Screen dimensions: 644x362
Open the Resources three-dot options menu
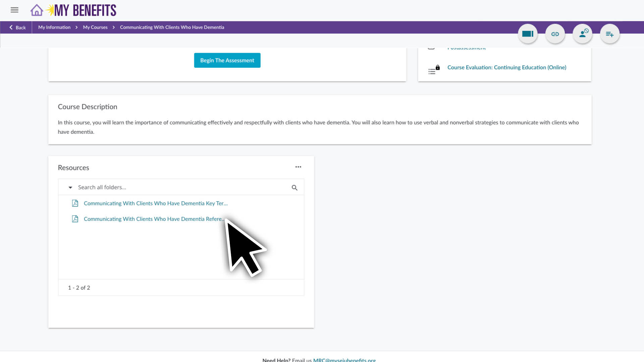tap(298, 167)
